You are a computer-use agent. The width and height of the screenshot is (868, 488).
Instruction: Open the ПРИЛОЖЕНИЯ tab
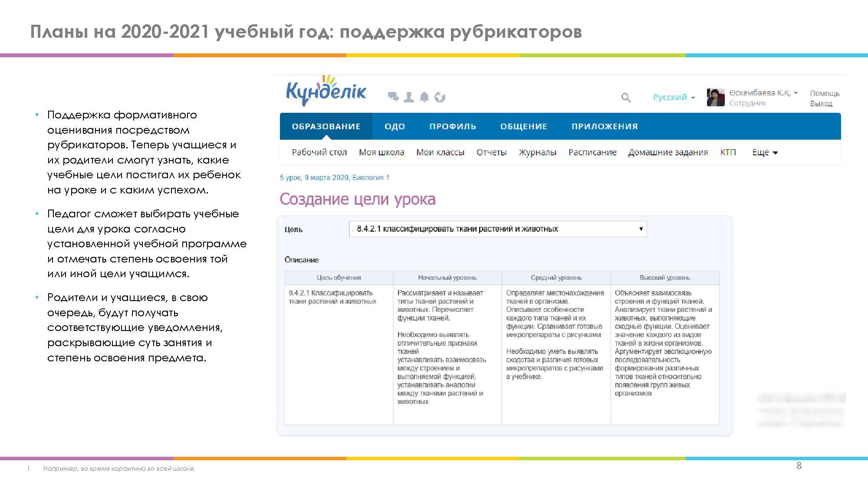(604, 126)
